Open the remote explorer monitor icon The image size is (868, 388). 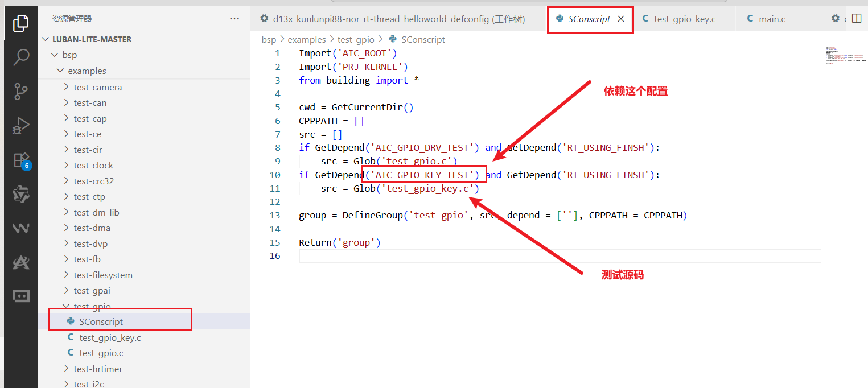click(x=21, y=296)
